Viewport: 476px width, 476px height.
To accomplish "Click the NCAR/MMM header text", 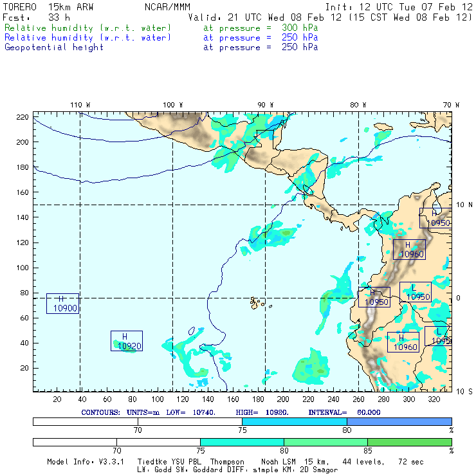I will pos(167,7).
